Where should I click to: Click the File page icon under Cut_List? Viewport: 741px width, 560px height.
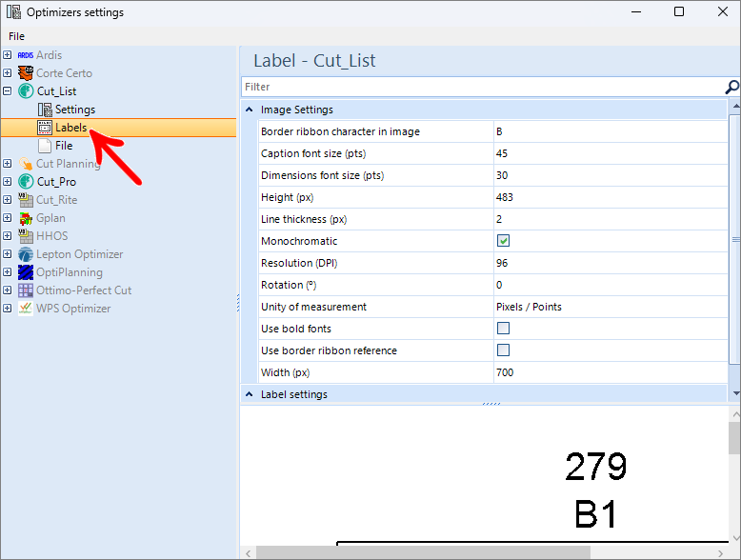pyautogui.click(x=45, y=146)
